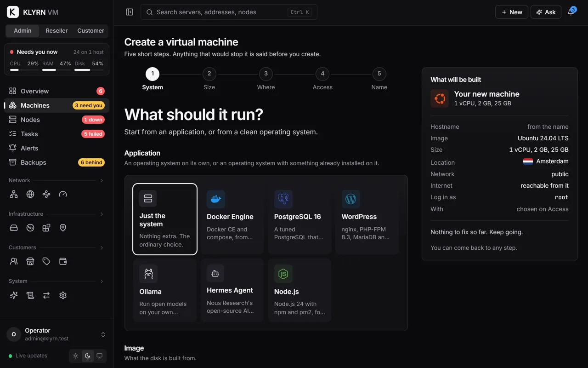Open the hard drive icon under Infrastructure
The width and height of the screenshot is (588, 368).
[x=14, y=228]
